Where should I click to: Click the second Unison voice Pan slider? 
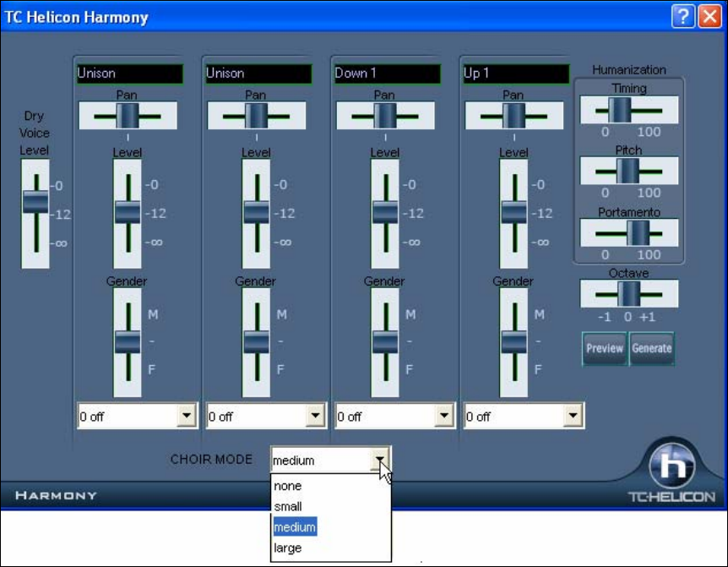[256, 116]
